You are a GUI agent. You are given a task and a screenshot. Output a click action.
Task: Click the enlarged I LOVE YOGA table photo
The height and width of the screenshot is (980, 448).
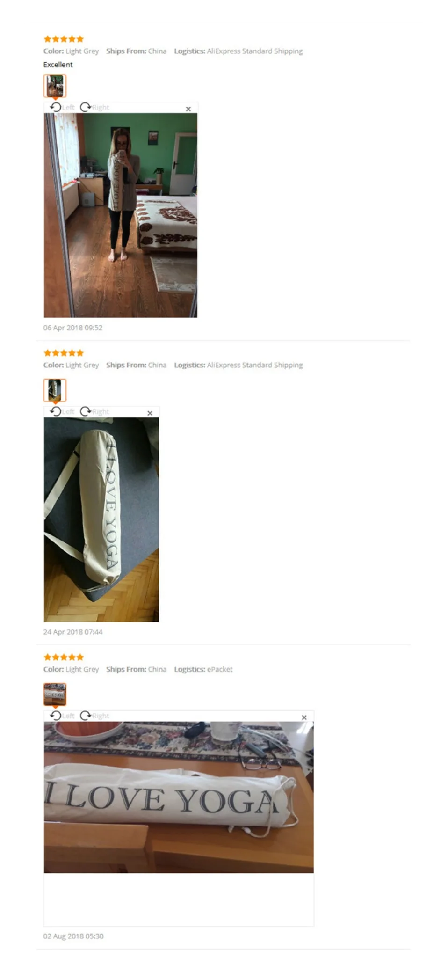pos(179,797)
